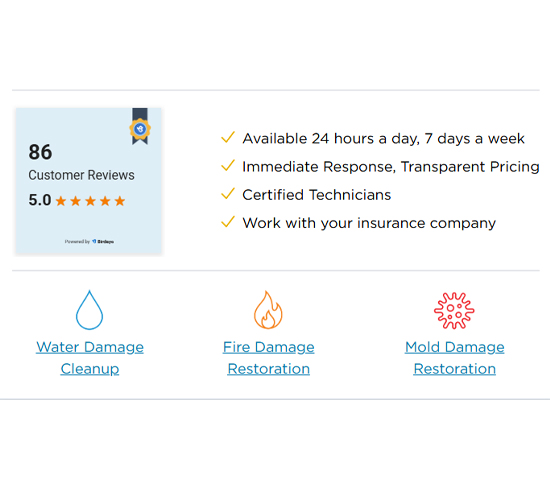Click the blue water drop icon
550x489 pixels.
[x=89, y=310]
